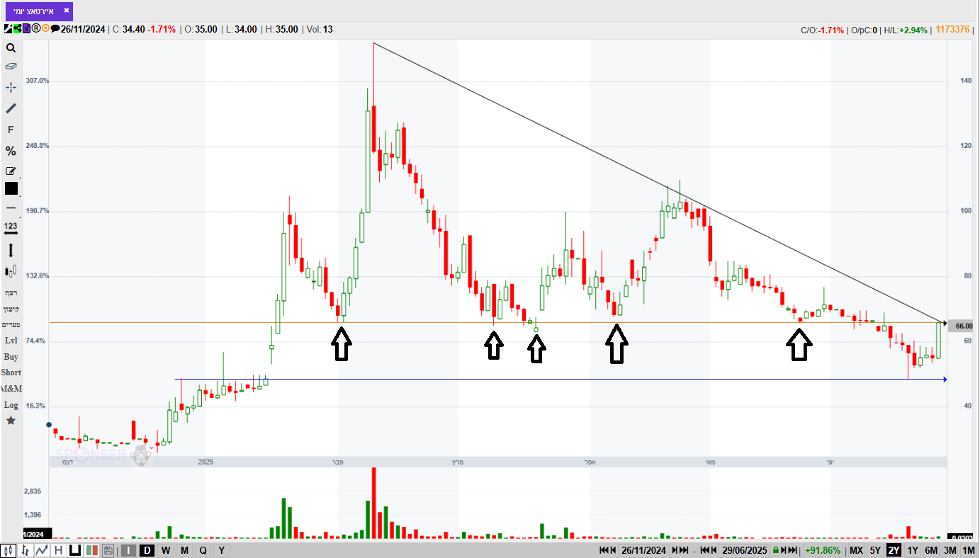
Task: Activate the crosshair cursor tool
Action: [x=11, y=87]
